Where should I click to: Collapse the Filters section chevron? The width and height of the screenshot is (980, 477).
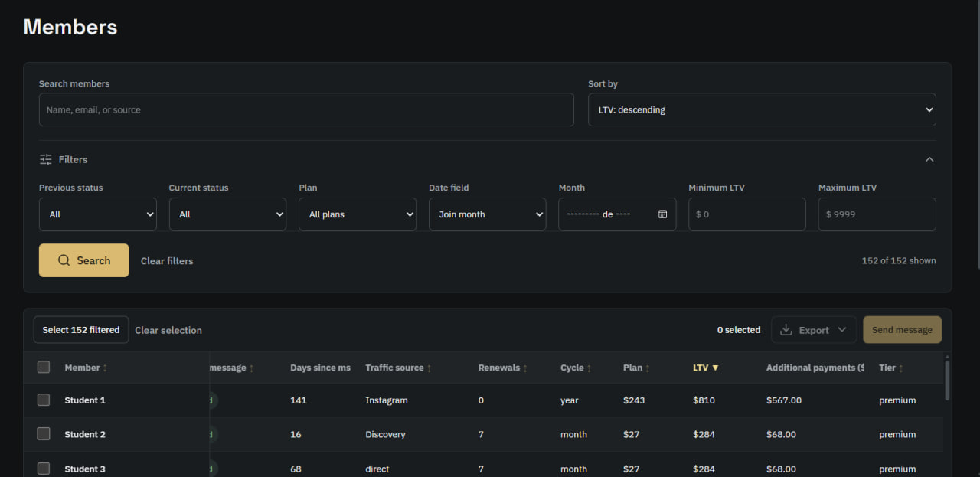tap(929, 159)
